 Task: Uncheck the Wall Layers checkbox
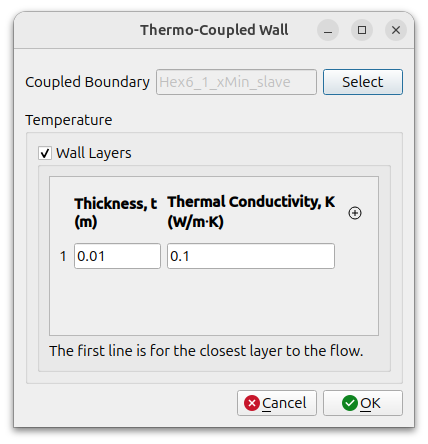(x=45, y=153)
